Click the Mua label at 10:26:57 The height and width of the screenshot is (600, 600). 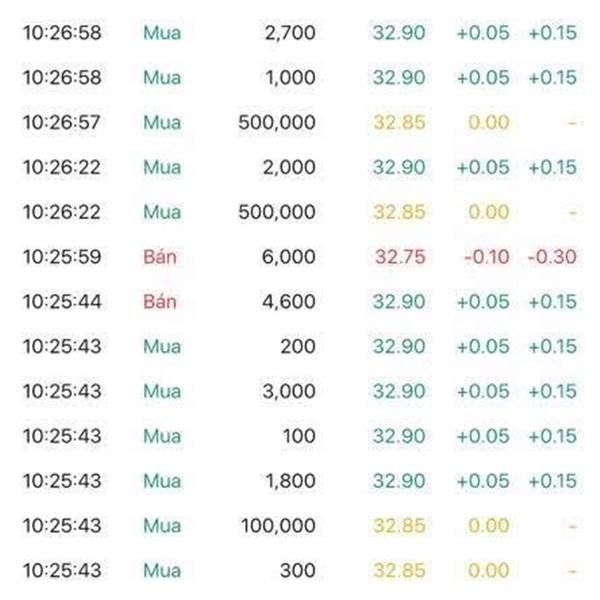162,122
